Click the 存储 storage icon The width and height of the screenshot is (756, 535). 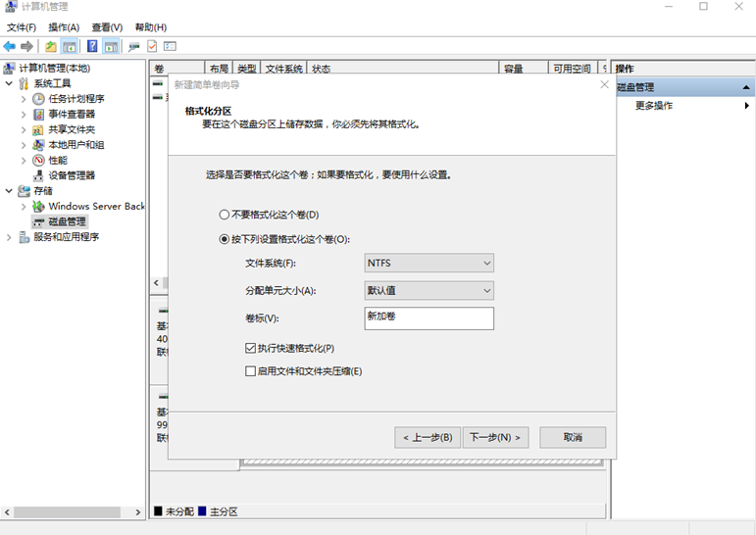(24, 191)
